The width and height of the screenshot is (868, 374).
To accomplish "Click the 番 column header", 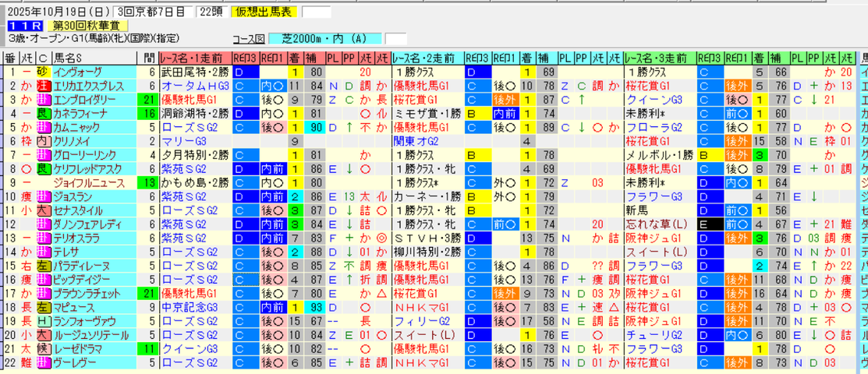I will 10,58.
